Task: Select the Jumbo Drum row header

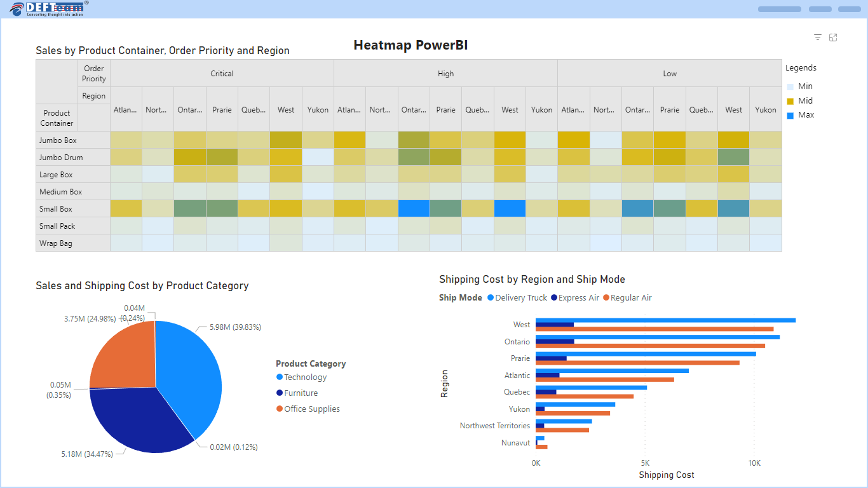Action: point(73,158)
